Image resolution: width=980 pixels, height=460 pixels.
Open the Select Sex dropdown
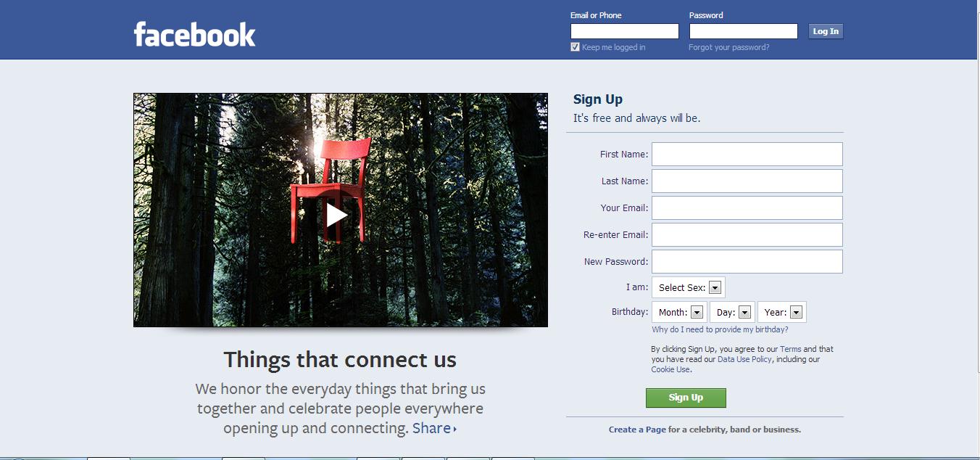coord(689,288)
